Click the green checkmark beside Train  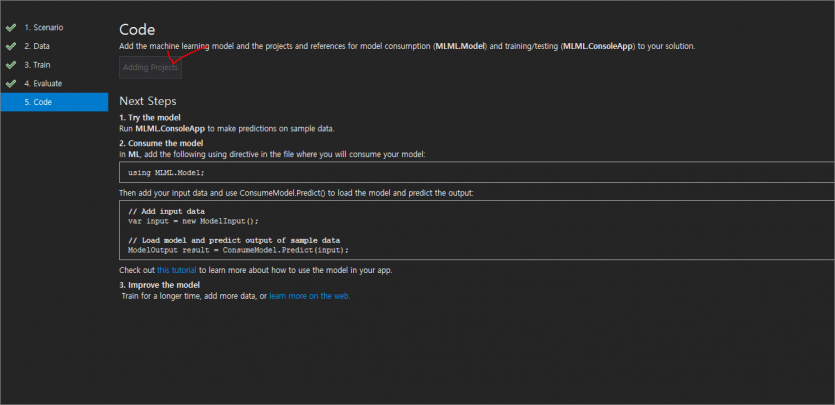(11, 64)
